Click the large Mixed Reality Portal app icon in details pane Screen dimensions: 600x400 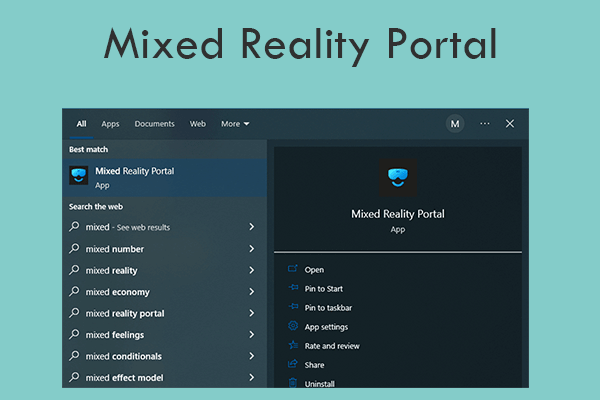tap(397, 178)
